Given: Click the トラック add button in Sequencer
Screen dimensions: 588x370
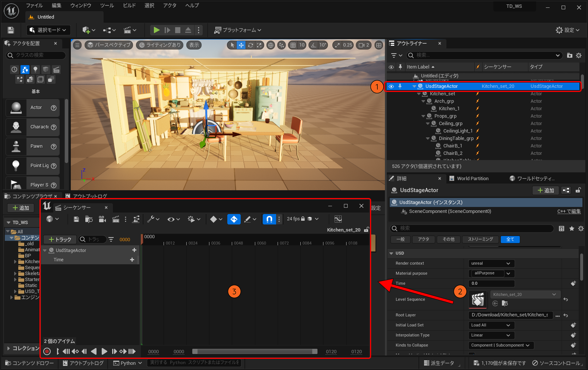Looking at the screenshot, I should pyautogui.click(x=60, y=239).
